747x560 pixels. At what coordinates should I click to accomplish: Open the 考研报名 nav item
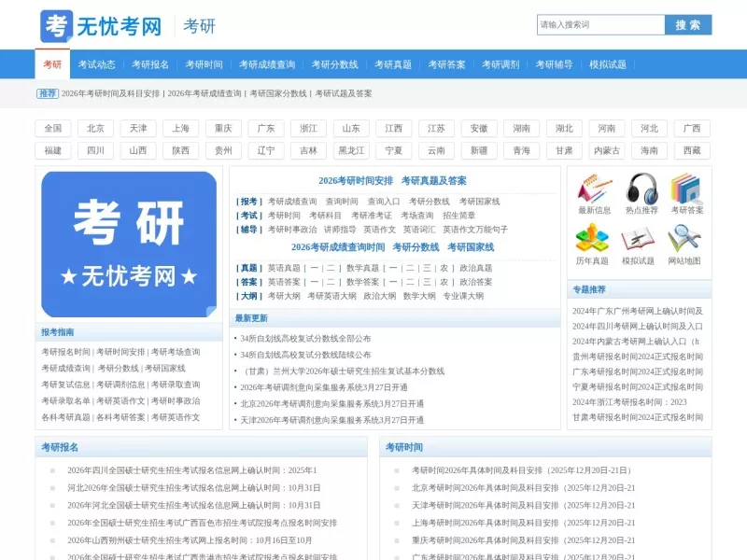150,64
